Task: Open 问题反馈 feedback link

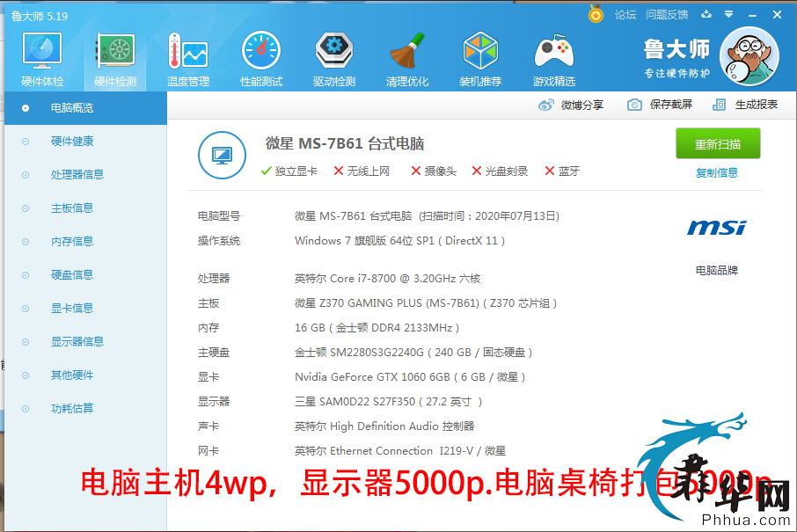Action: click(x=667, y=15)
